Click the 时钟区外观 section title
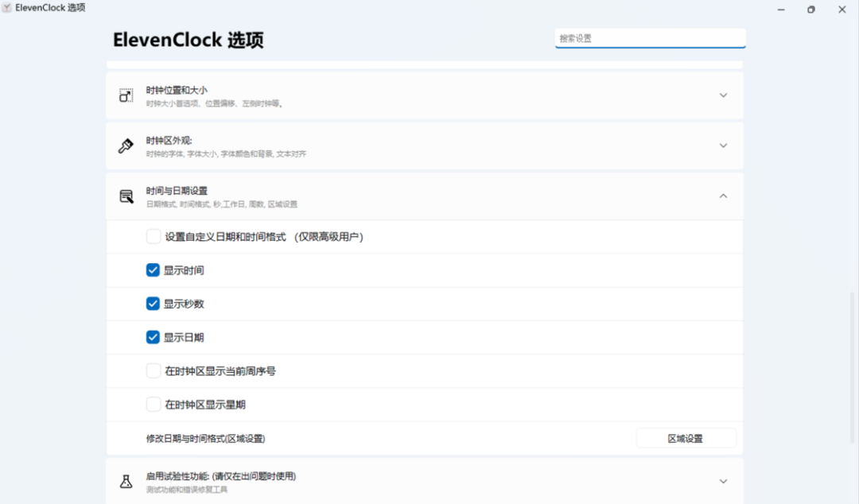859x504 pixels. coord(169,141)
